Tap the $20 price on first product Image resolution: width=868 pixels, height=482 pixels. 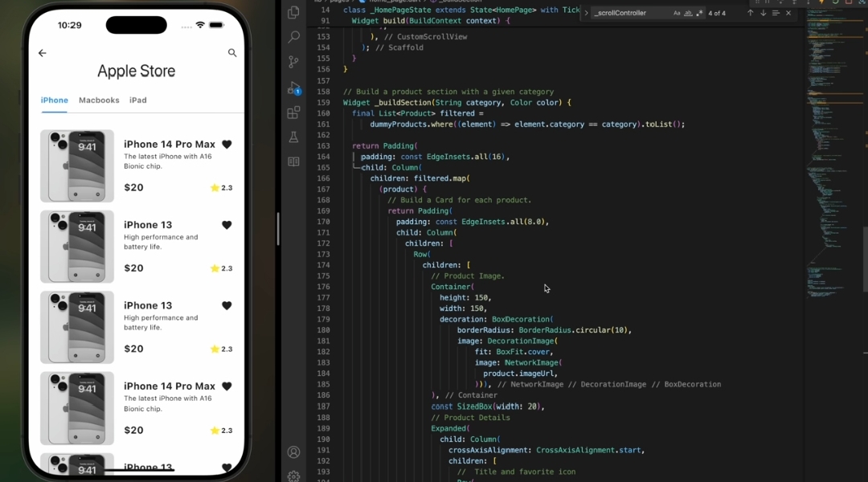tap(133, 188)
